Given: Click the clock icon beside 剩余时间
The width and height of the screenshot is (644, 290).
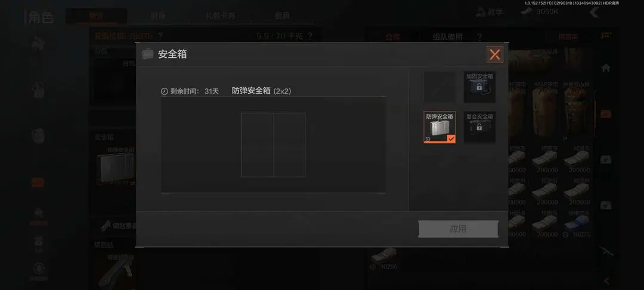Looking at the screenshot, I should [x=165, y=91].
